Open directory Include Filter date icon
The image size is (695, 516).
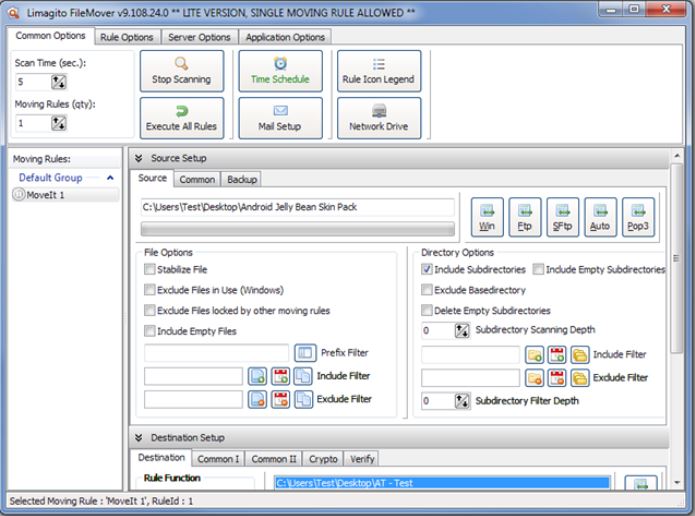click(x=557, y=355)
